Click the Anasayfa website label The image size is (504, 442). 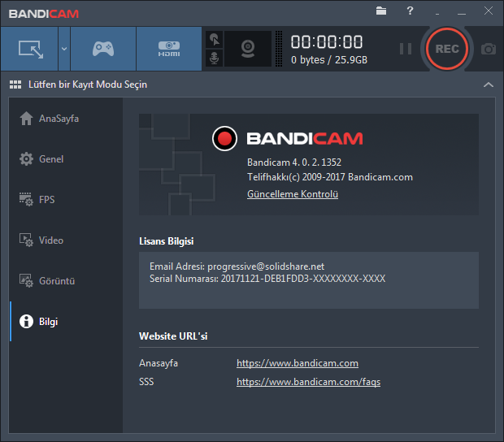(159, 363)
